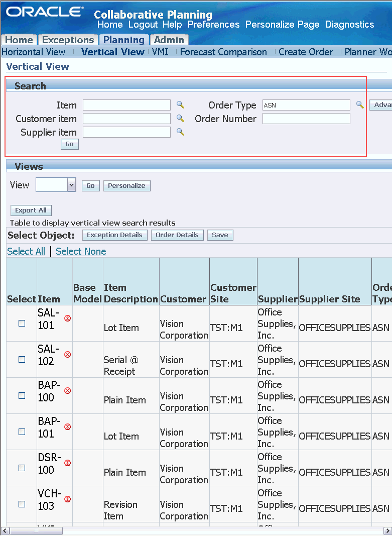Switch to the Planning tab
The height and width of the screenshot is (536, 392).
point(124,40)
